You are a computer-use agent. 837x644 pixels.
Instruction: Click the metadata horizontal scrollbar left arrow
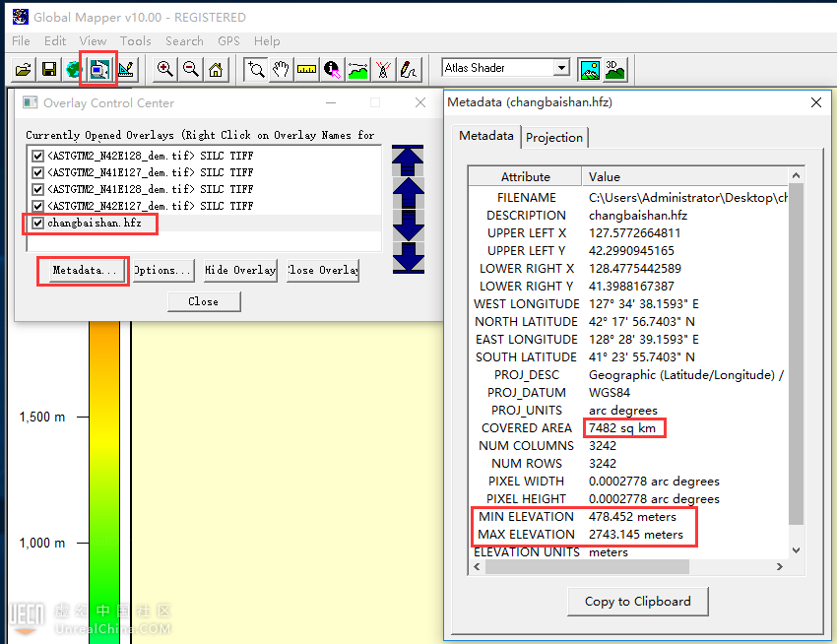click(477, 567)
